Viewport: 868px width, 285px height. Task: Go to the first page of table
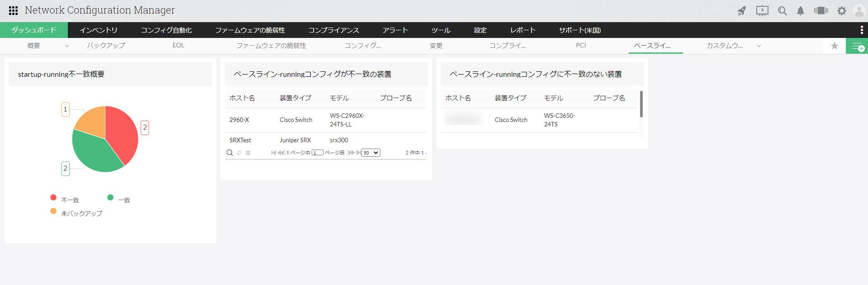pos(274,153)
